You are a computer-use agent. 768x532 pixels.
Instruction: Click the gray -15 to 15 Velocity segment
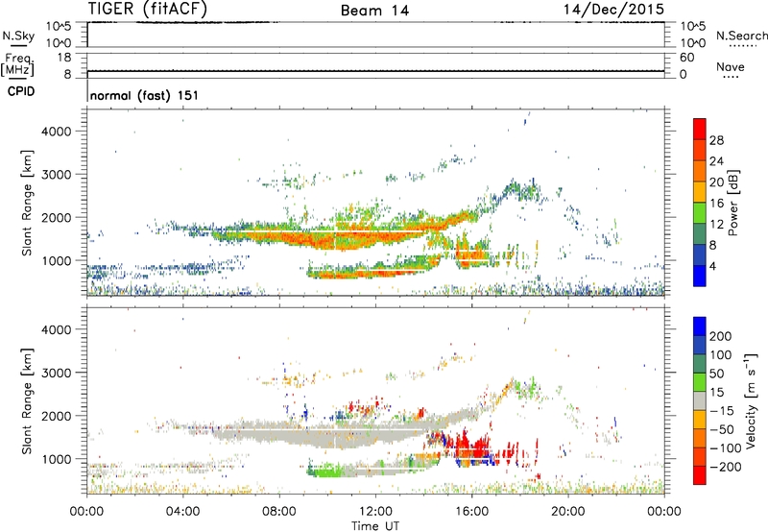[700, 400]
